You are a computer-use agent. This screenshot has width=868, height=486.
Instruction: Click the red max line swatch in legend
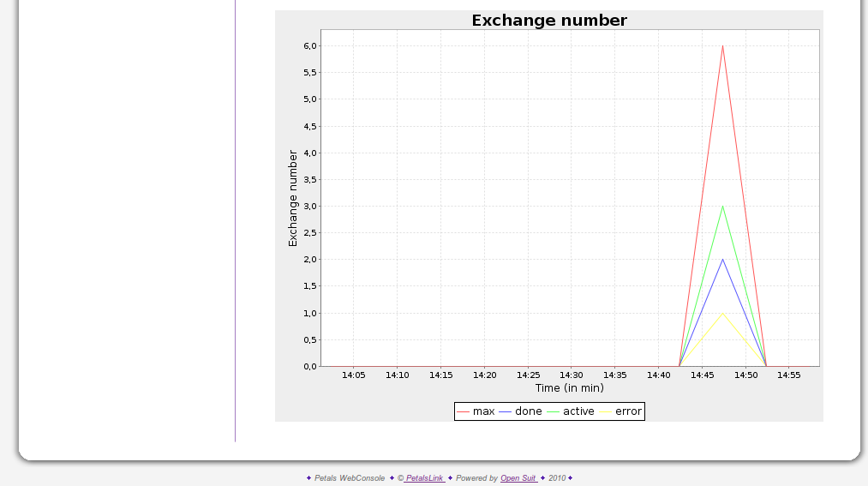point(463,412)
